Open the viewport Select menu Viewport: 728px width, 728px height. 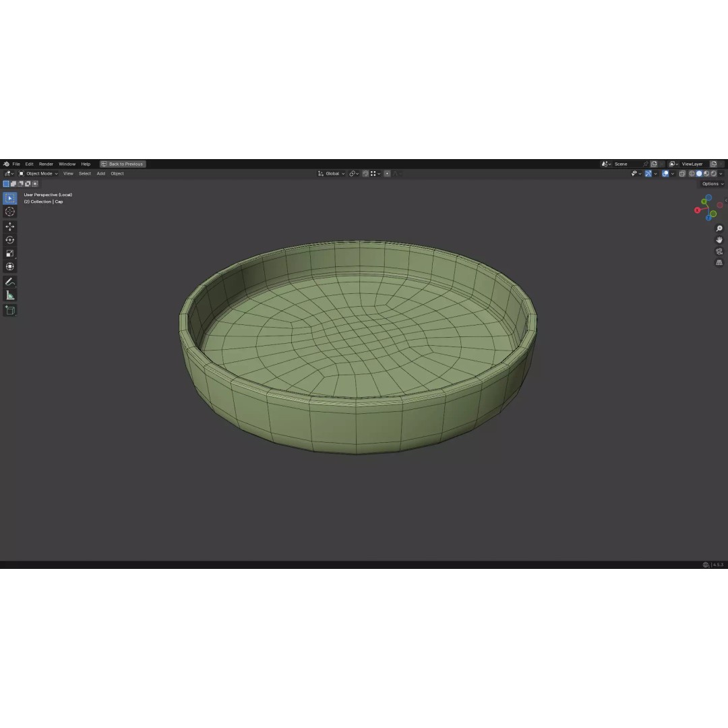[85, 174]
